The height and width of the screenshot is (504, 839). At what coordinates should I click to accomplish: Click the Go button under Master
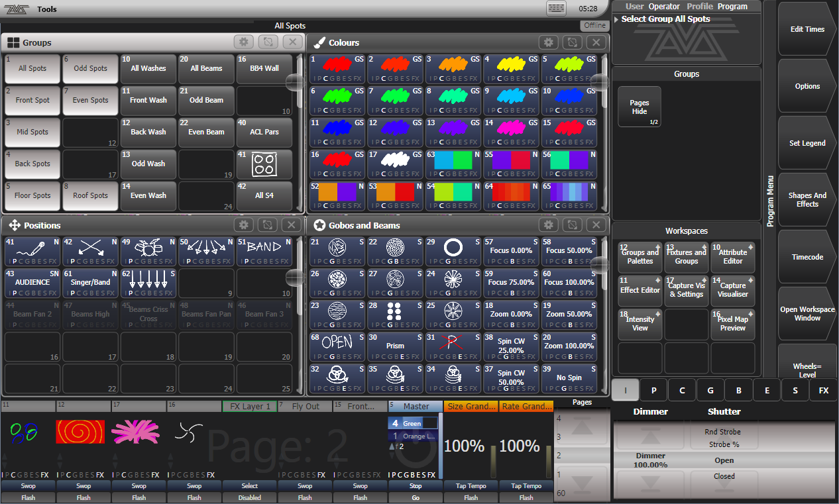(x=415, y=497)
